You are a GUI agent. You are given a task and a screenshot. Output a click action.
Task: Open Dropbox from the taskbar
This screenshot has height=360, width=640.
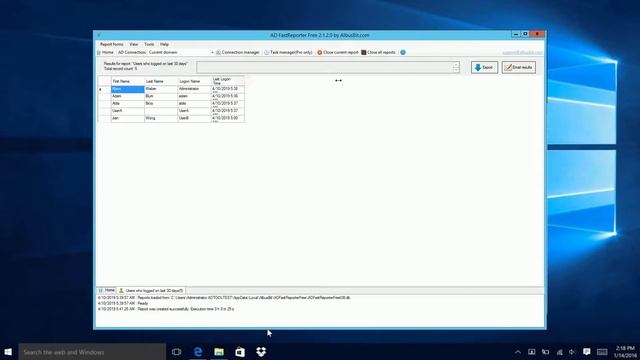[x=261, y=352]
